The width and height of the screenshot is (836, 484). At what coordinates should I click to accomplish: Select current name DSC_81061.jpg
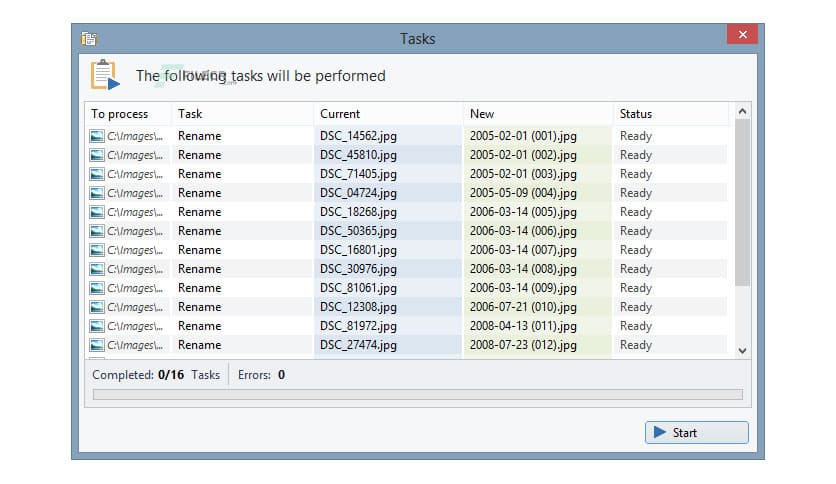point(358,288)
